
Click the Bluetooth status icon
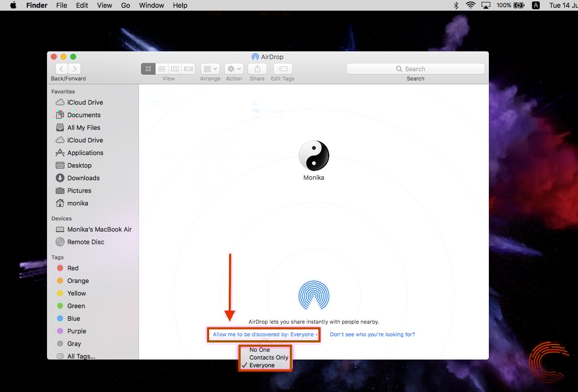(x=456, y=5)
